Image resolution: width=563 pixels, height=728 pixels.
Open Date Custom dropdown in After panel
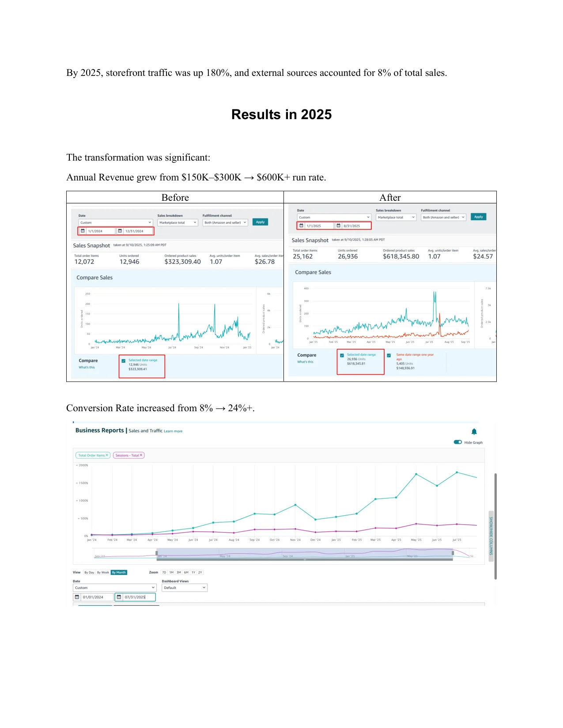click(x=334, y=217)
